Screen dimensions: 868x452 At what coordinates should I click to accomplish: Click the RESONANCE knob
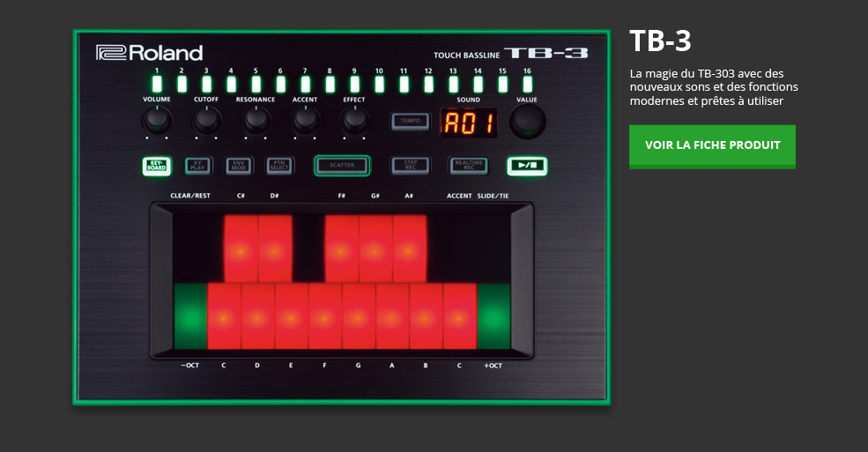pos(256,122)
